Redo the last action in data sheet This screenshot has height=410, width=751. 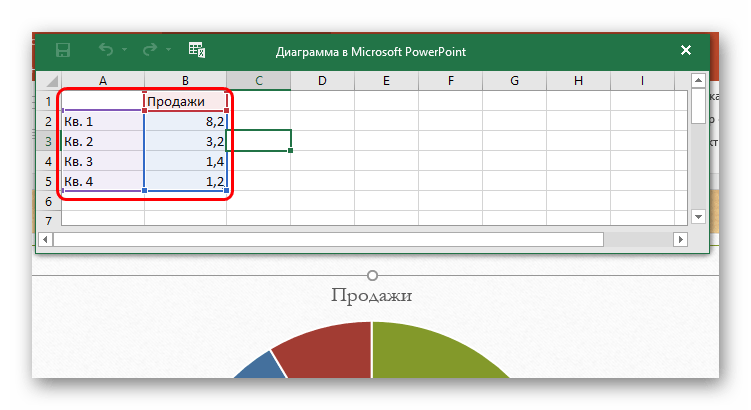point(150,49)
